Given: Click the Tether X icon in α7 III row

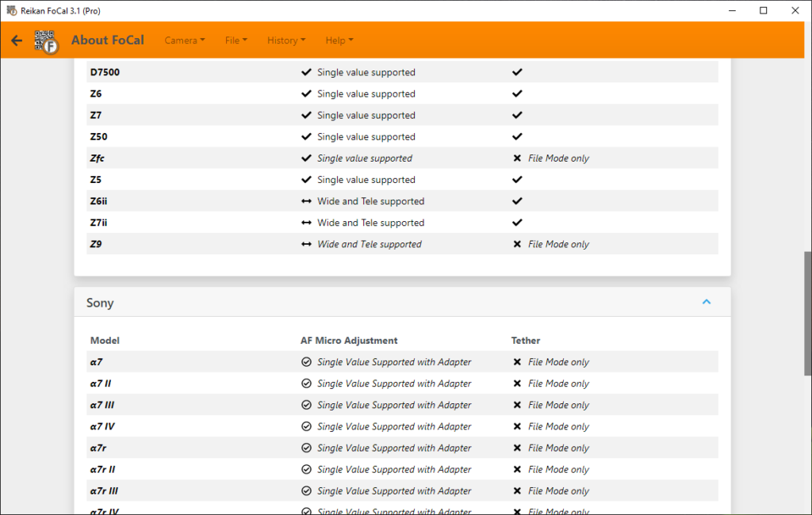Looking at the screenshot, I should [x=517, y=406].
